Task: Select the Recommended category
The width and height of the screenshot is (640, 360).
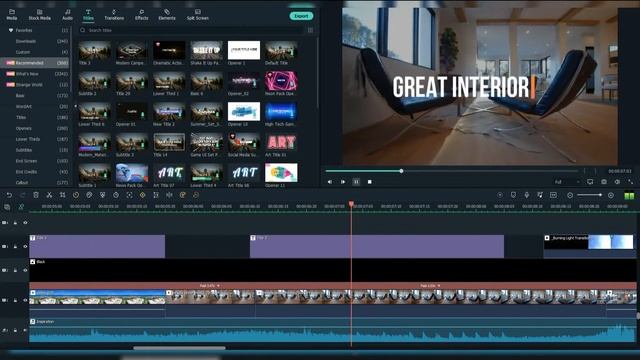Action: pos(35,63)
